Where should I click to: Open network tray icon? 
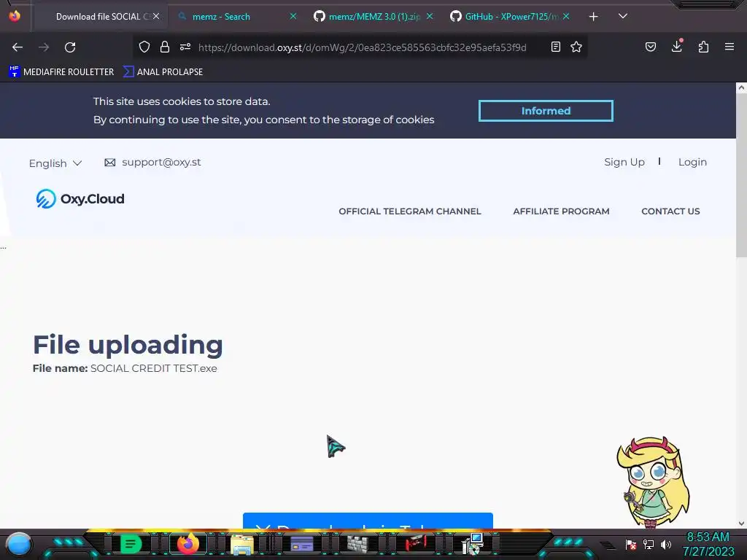pyautogui.click(x=649, y=544)
